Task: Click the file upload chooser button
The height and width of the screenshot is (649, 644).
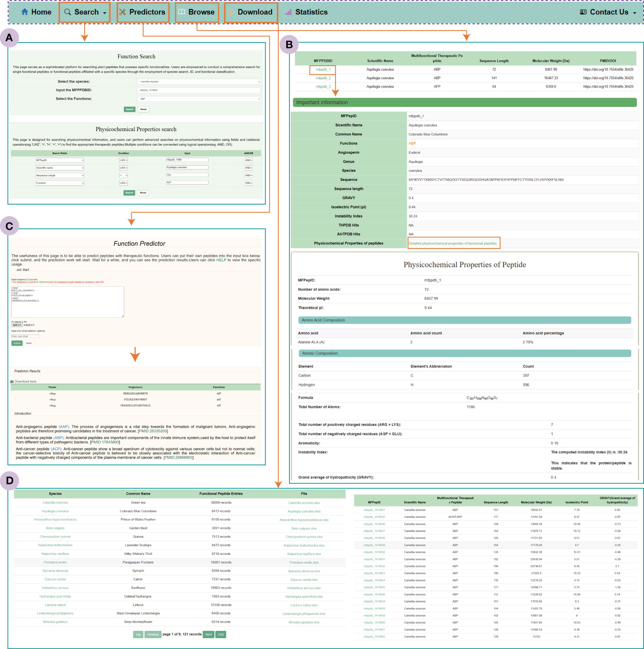Action: 17,325
